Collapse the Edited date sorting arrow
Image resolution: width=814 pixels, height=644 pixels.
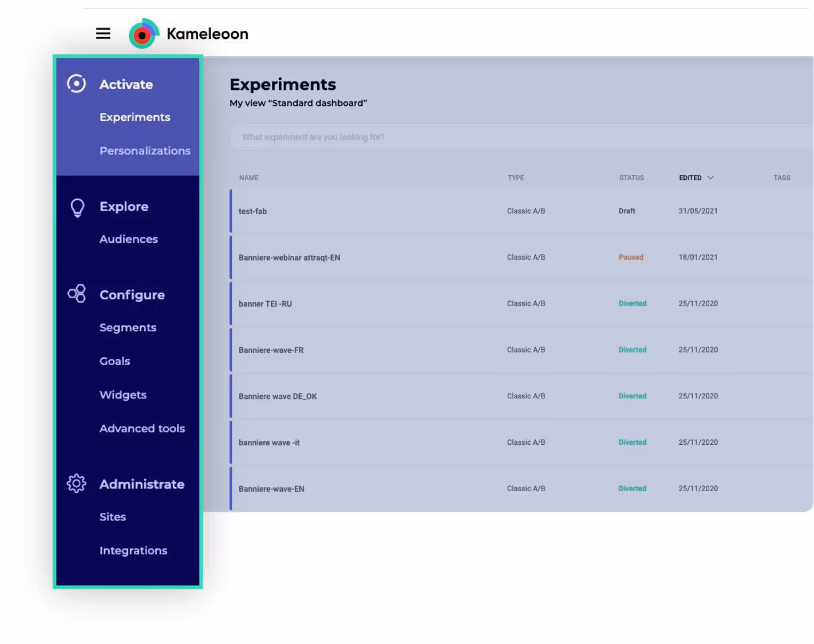(x=712, y=177)
